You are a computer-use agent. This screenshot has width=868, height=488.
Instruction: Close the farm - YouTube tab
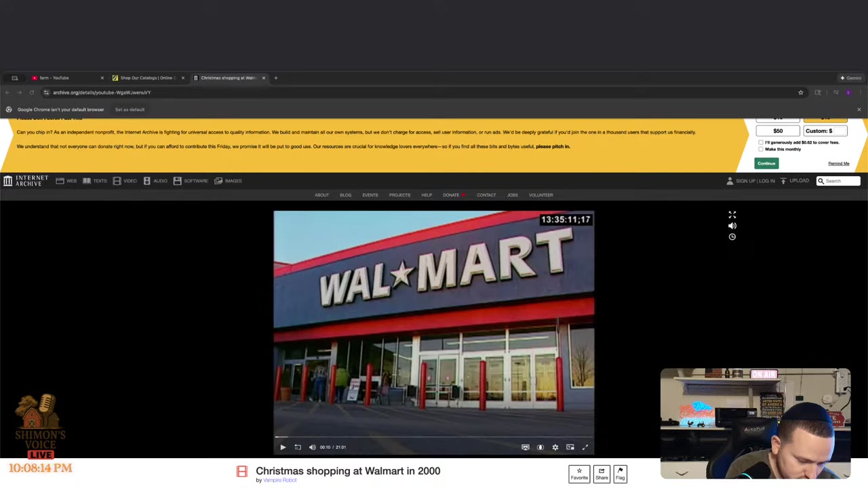point(102,78)
